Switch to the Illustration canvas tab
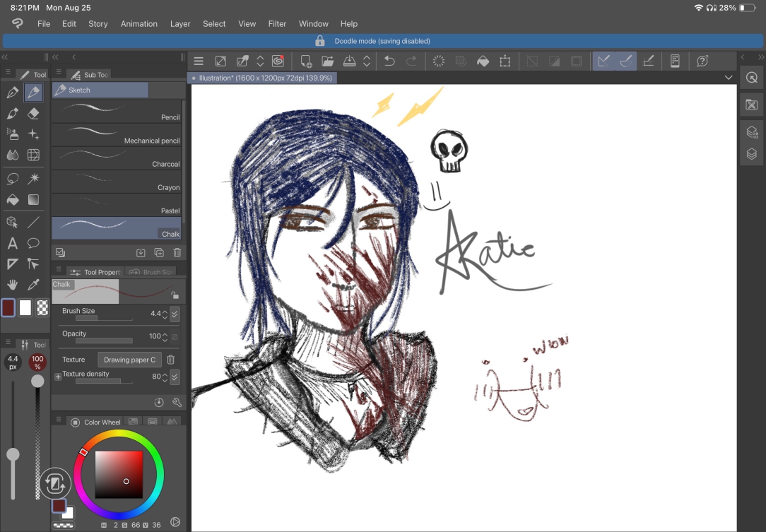 coord(262,78)
